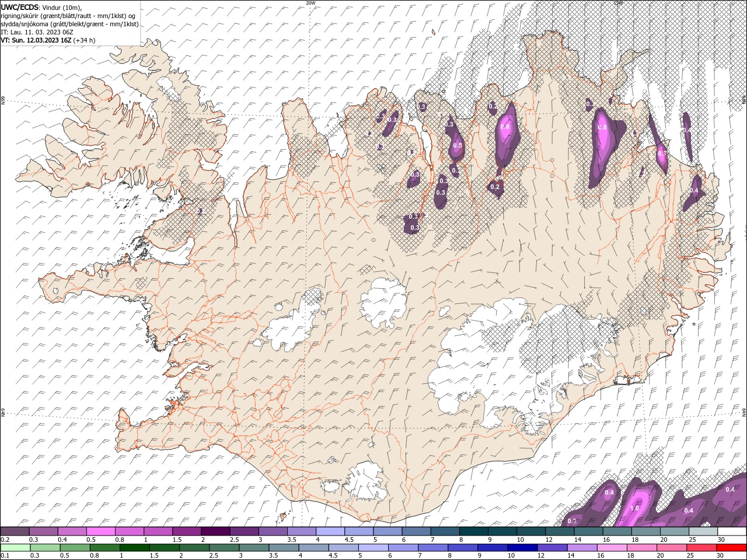Image resolution: width=747 pixels, height=560 pixels.
Task: Pick the light pink swatch labeled 16 in rain legend
Action: tap(612, 547)
